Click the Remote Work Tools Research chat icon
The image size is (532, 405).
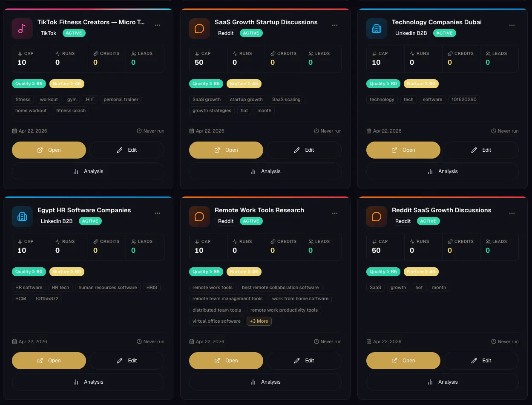pyautogui.click(x=199, y=217)
